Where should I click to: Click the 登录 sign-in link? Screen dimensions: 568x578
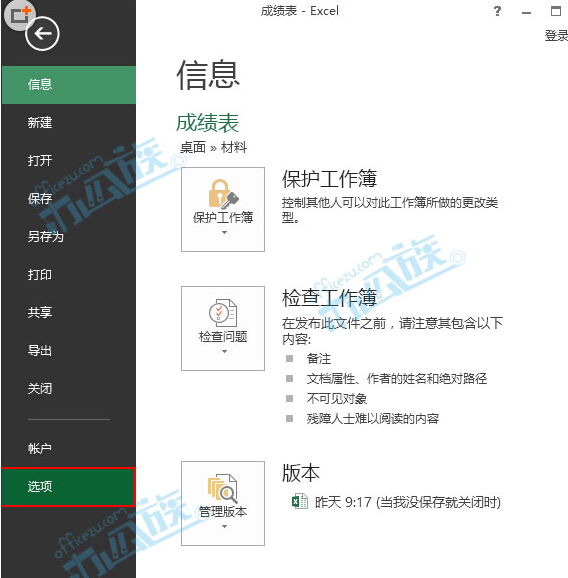(556, 36)
